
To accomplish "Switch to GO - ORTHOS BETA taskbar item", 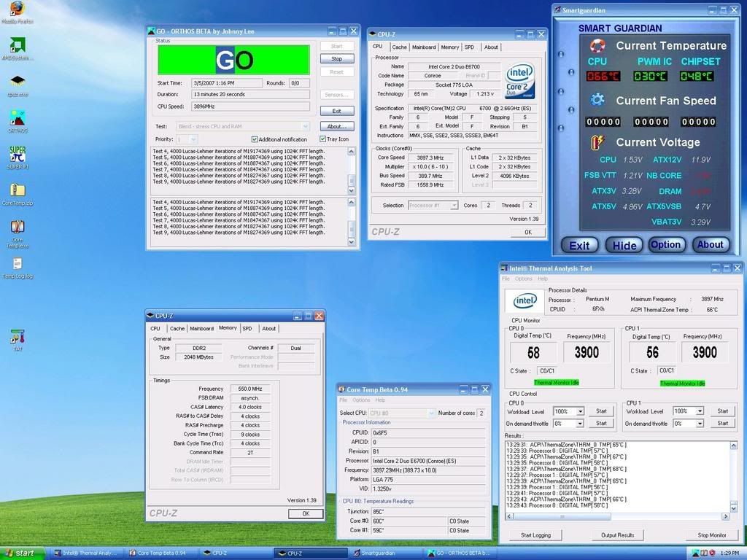I will tap(460, 553).
